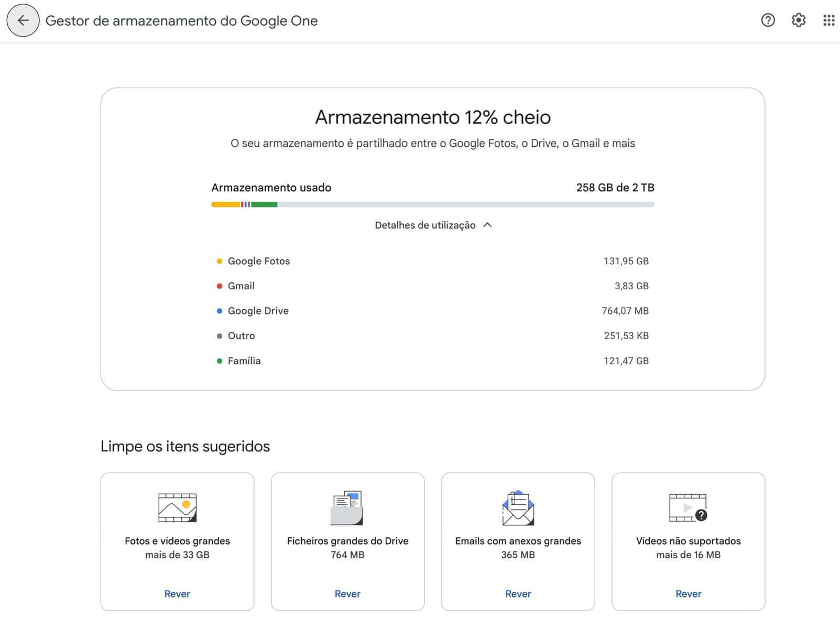Click the back arrow button
The height and width of the screenshot is (629, 840).
tap(23, 21)
